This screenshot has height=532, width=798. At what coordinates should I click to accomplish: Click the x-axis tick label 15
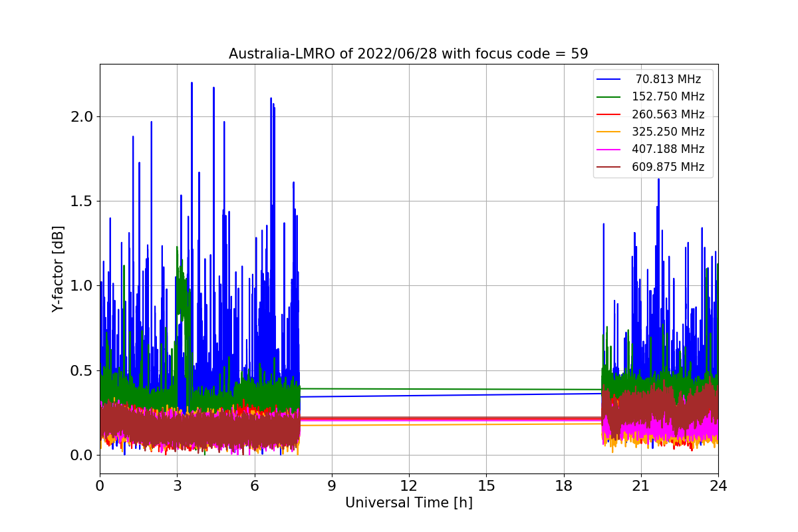point(486,485)
